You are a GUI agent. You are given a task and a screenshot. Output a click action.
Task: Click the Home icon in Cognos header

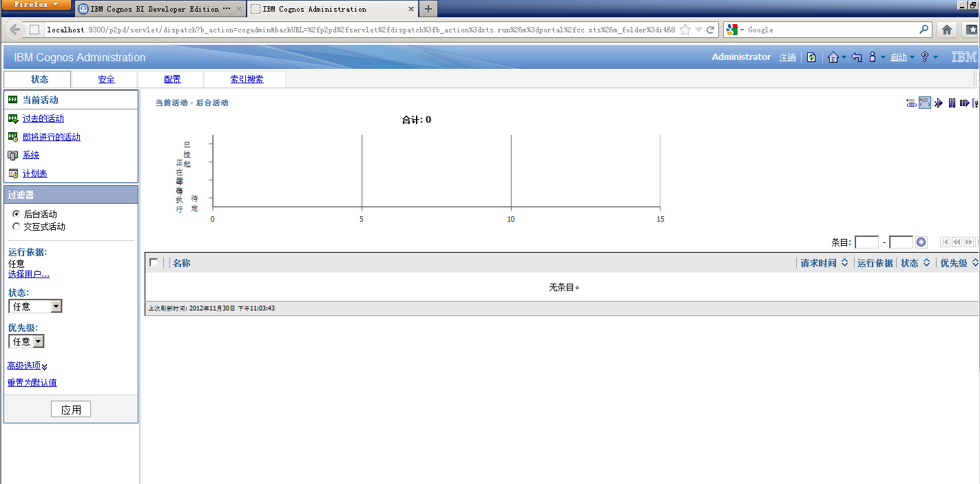pyautogui.click(x=833, y=57)
